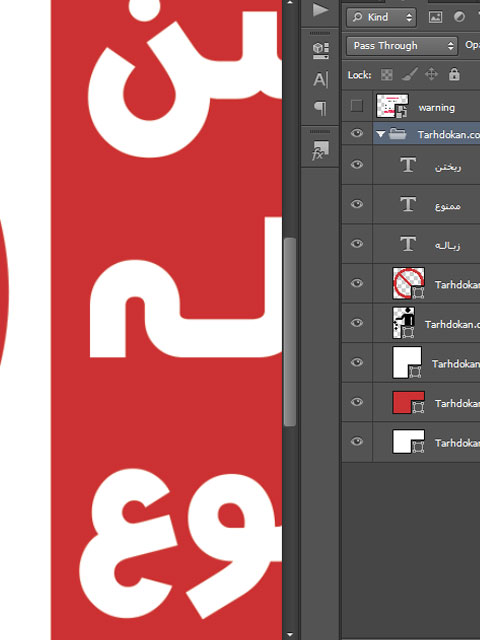Lock layer position move icon
Screen dimensions: 480x640
pos(431,74)
